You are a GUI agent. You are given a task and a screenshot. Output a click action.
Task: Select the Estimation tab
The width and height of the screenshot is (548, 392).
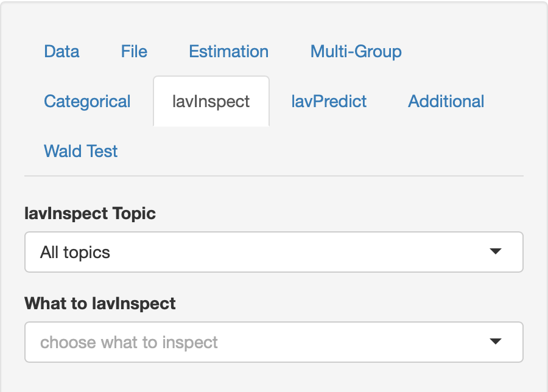228,52
